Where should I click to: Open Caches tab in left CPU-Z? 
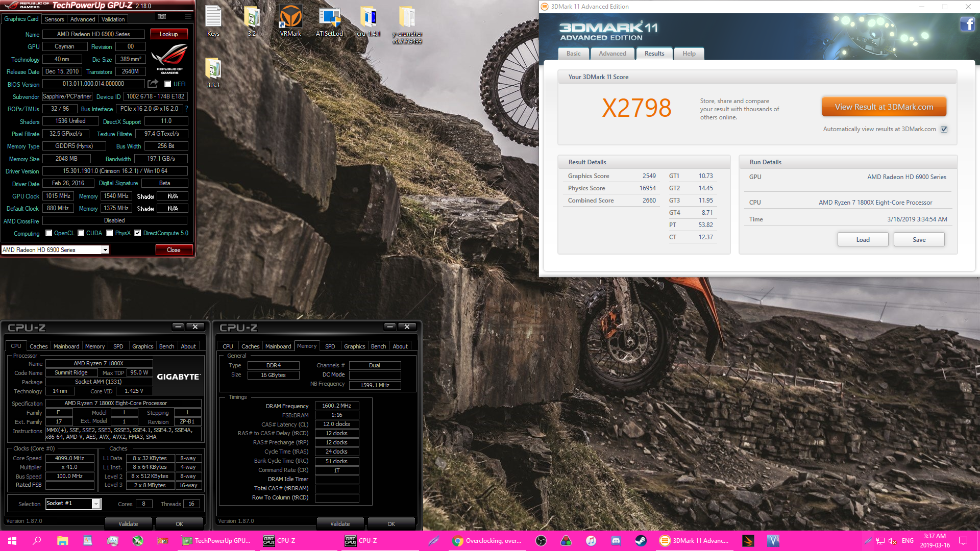pyautogui.click(x=39, y=346)
